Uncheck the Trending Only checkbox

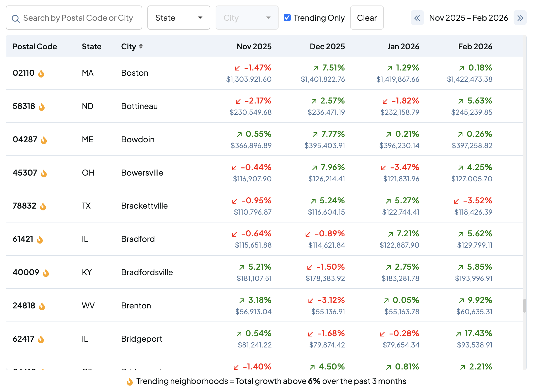point(287,18)
